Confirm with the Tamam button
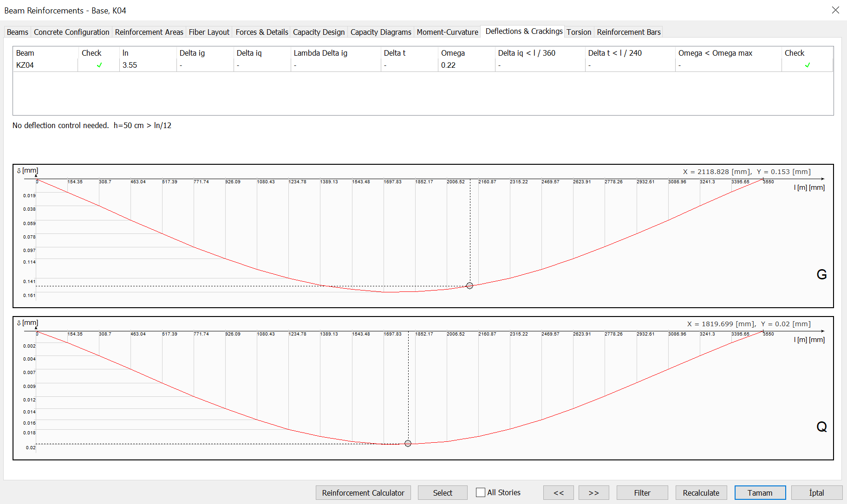This screenshot has height=504, width=847. (760, 492)
